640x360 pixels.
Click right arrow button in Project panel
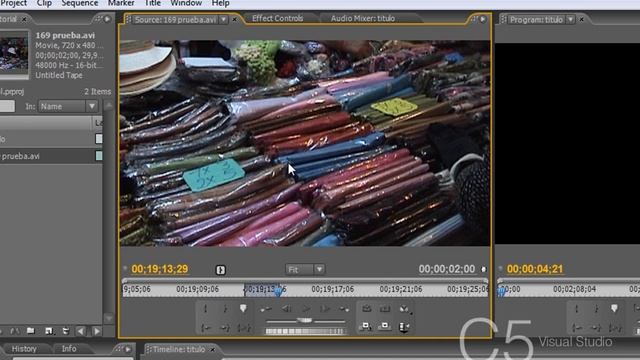click(x=97, y=331)
